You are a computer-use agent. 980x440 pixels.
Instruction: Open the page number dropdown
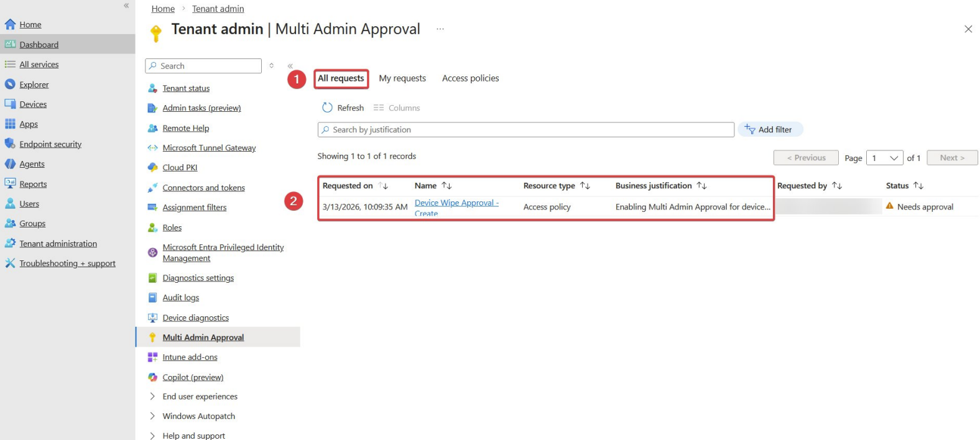click(885, 158)
